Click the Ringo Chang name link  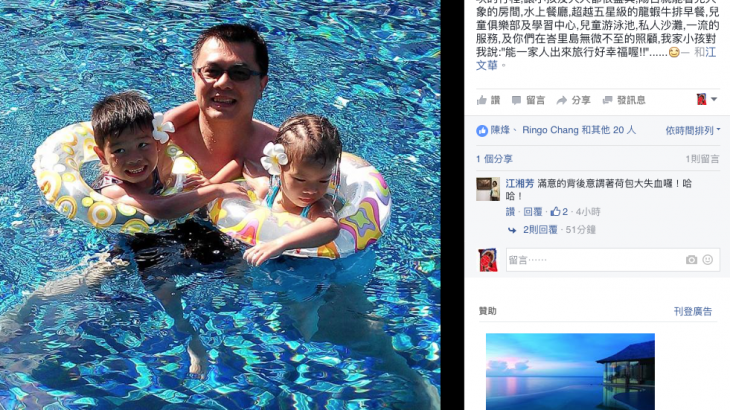point(550,130)
